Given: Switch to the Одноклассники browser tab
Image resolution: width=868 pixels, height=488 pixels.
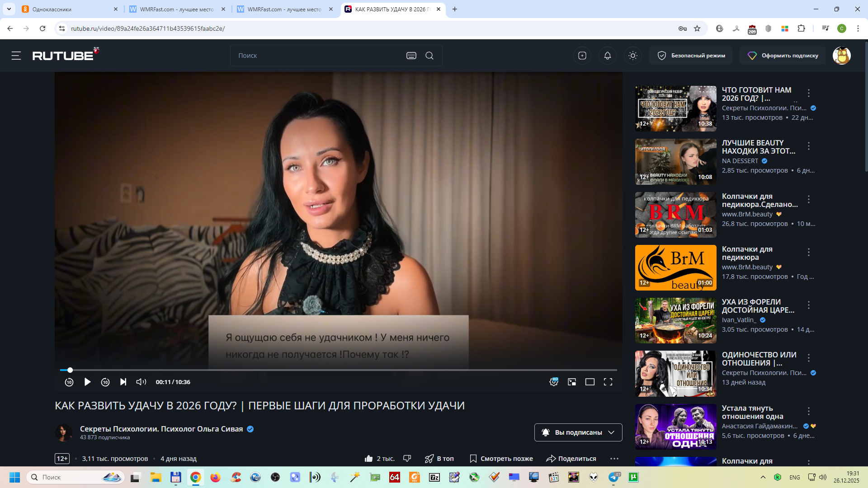Looking at the screenshot, I should (68, 9).
